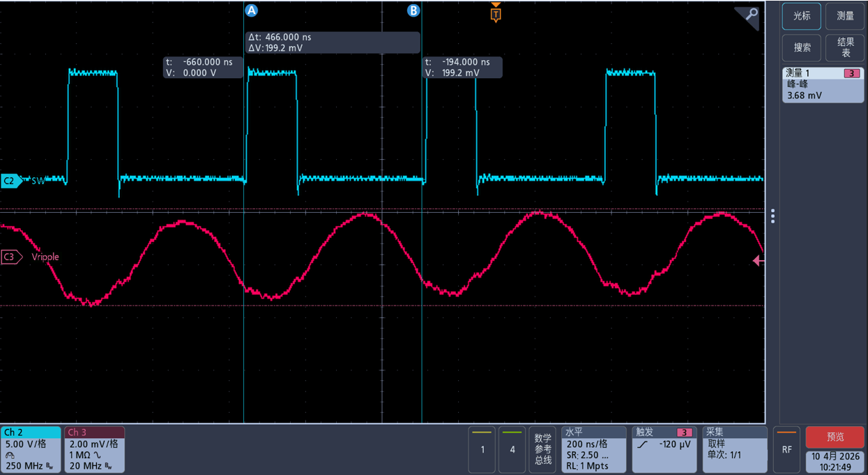This screenshot has height=475, width=868.
Task: Click the C2 SW channel handle
Action: (x=12, y=181)
